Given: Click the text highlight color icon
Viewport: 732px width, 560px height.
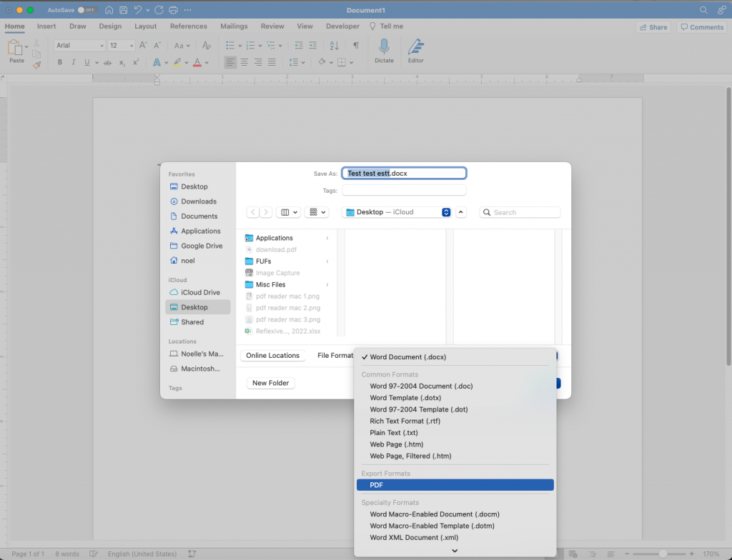Looking at the screenshot, I should (x=177, y=62).
